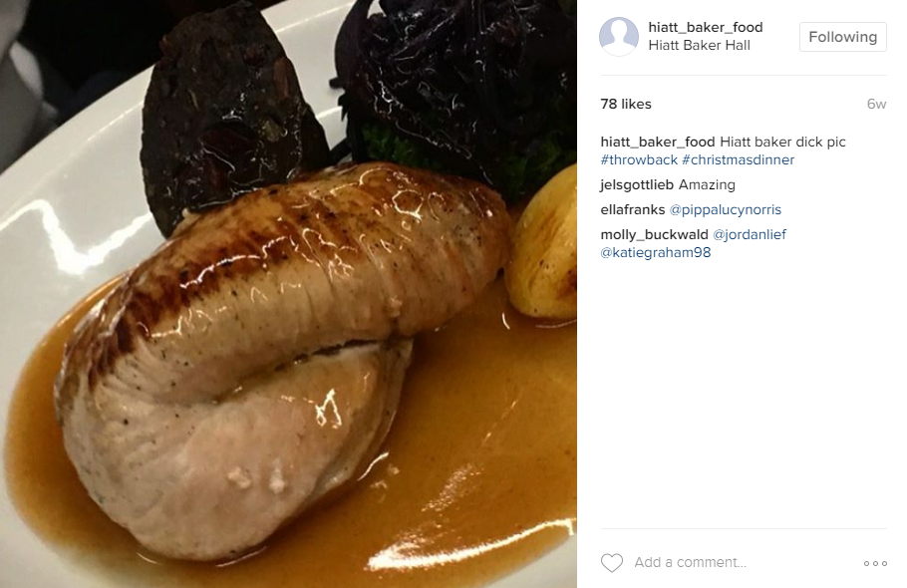This screenshot has height=588, width=907.
Task: Open jelsgottlieb commenter profile
Action: 637,185
